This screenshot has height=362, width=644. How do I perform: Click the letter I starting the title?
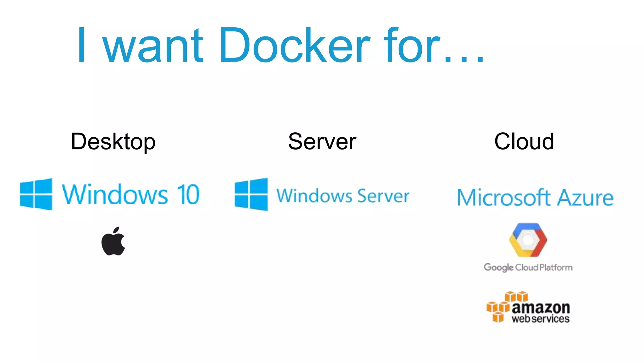[82, 46]
